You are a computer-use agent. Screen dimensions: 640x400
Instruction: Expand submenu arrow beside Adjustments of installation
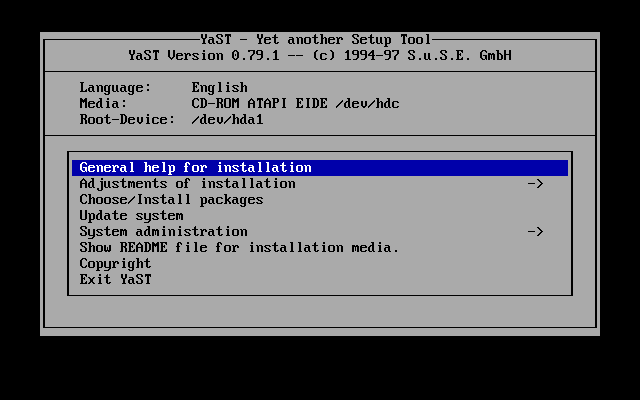pos(535,184)
